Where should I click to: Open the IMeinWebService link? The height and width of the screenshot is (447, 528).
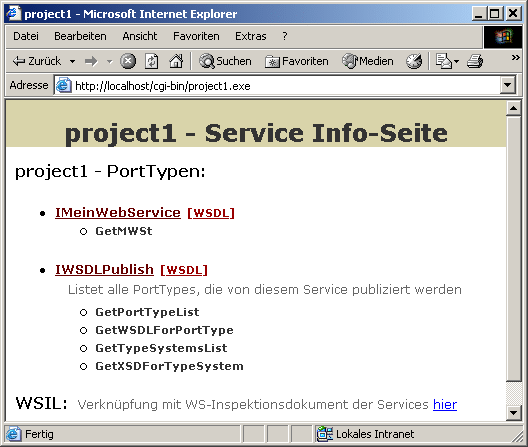tap(118, 213)
